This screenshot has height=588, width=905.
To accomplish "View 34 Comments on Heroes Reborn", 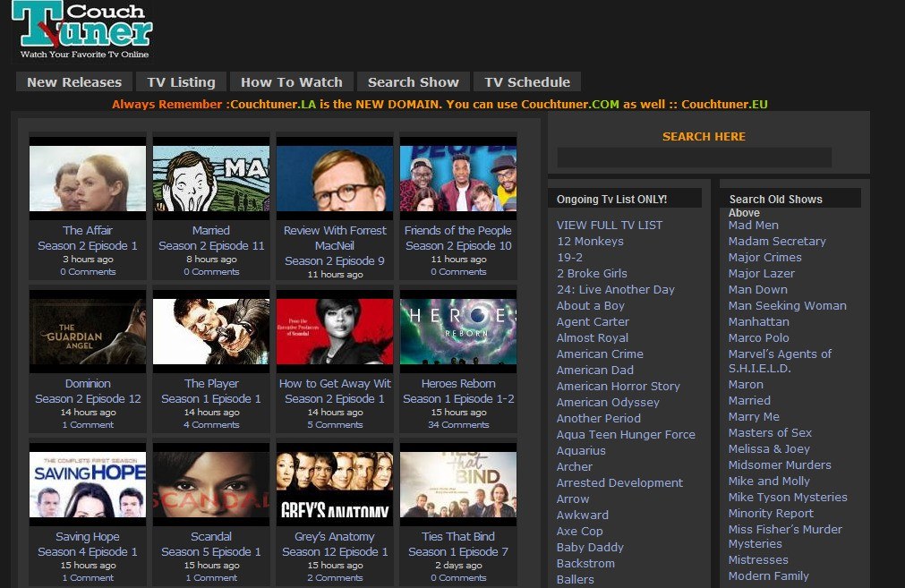I will click(458, 425).
